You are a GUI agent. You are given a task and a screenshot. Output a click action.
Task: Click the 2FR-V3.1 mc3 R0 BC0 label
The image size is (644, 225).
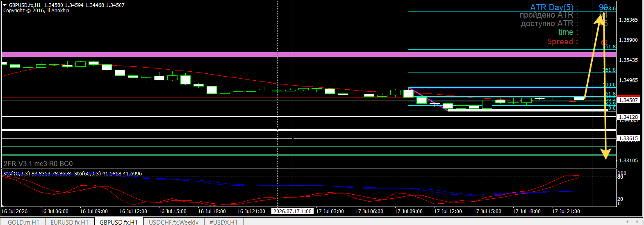click(x=38, y=164)
